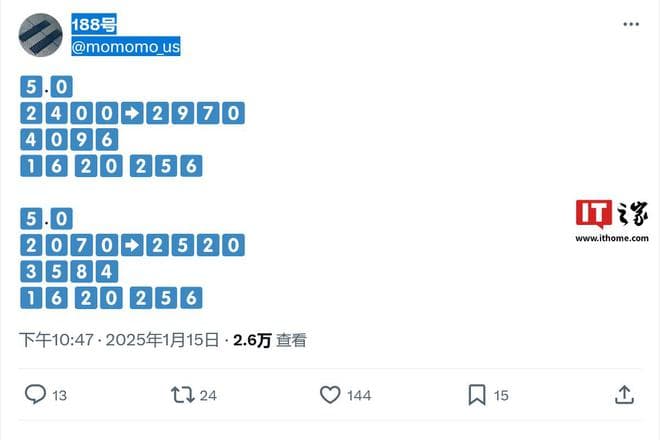Click the reply speech bubble icon
The image size is (660, 440).
[35, 395]
